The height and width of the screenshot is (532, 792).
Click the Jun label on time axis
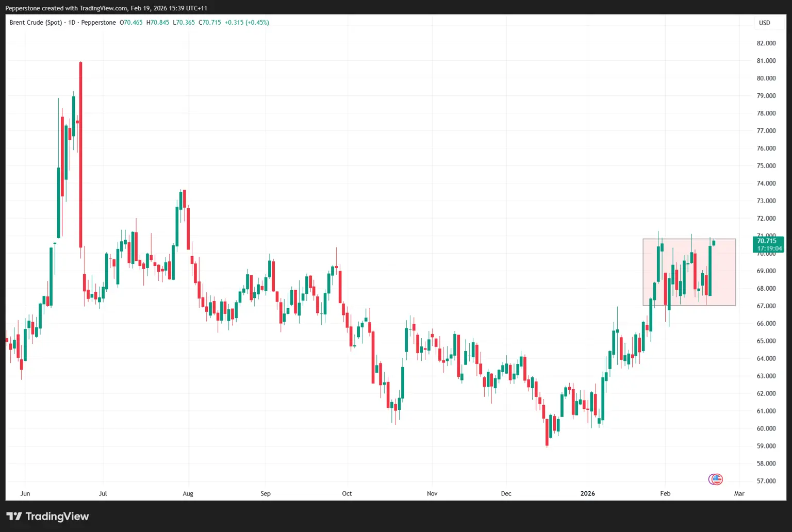pos(25,493)
